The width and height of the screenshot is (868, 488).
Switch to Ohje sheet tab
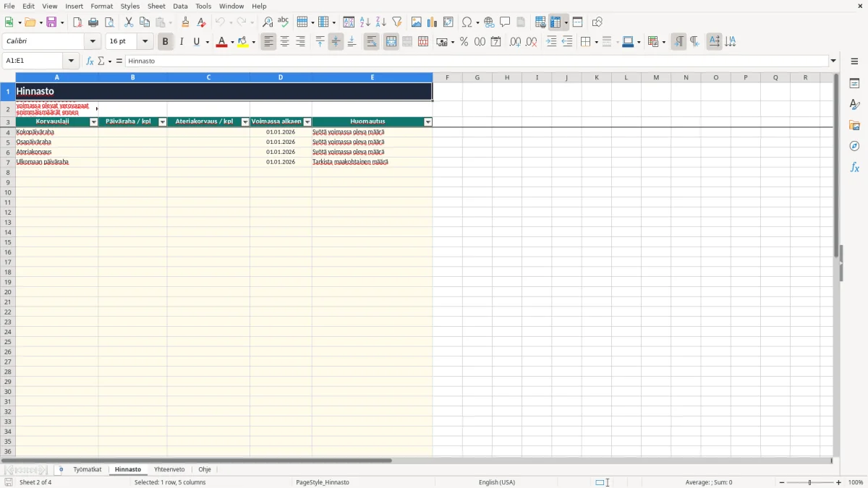pos(205,470)
